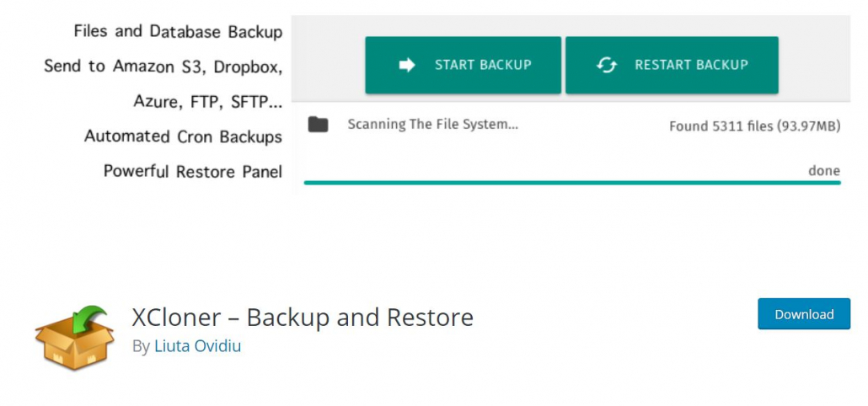
Task: Click the 'Powerful Restore Panel' text
Action: tap(192, 171)
